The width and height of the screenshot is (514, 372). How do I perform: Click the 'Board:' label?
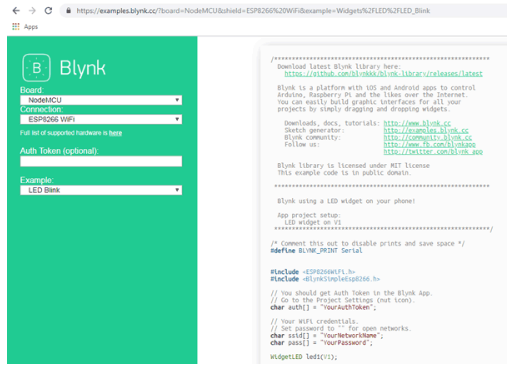click(32, 90)
